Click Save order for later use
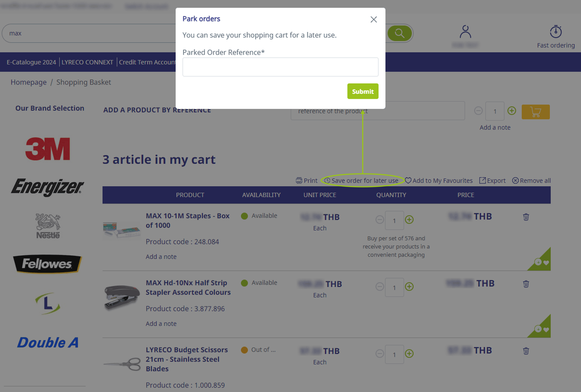 coord(362,181)
